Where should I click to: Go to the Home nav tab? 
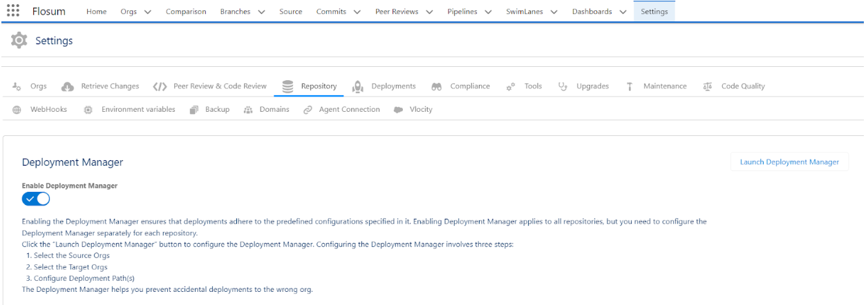pos(96,10)
